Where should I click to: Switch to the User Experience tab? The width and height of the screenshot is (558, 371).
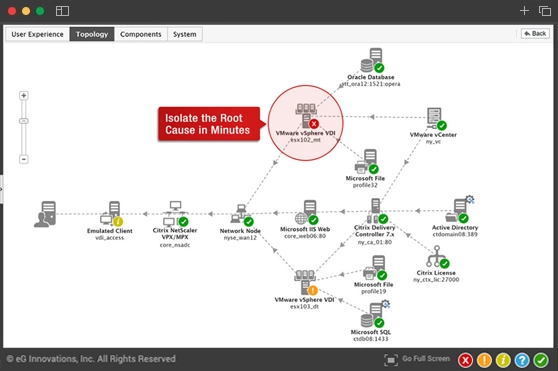pos(37,34)
